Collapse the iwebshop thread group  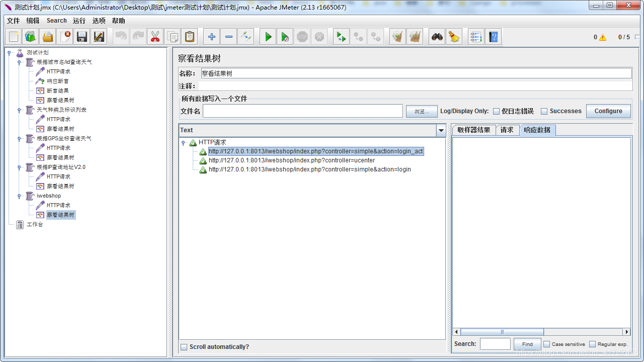tap(20, 196)
